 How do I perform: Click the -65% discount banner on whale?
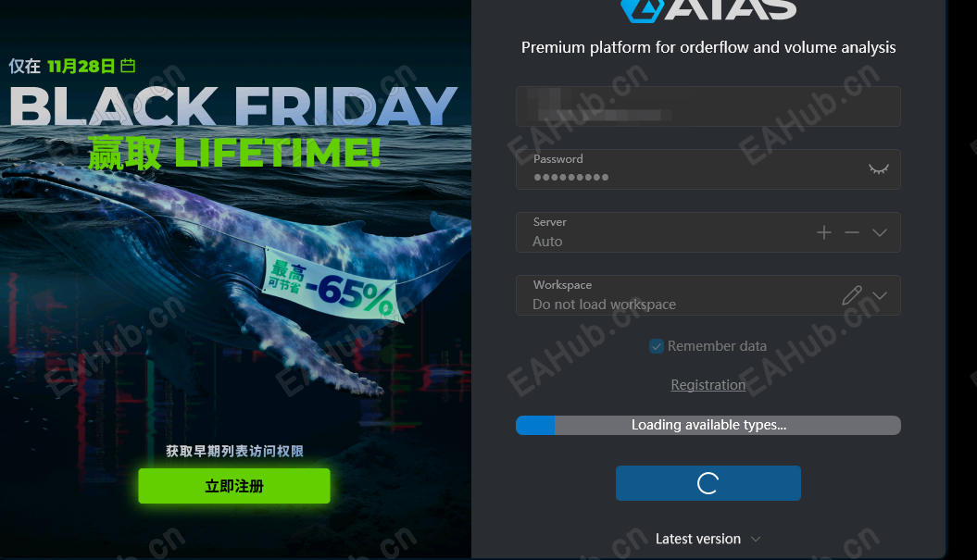click(331, 284)
